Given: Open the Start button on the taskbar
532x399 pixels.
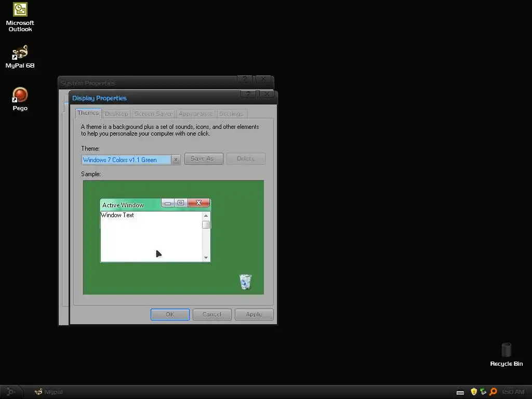Looking at the screenshot, I should pyautogui.click(x=11, y=392).
